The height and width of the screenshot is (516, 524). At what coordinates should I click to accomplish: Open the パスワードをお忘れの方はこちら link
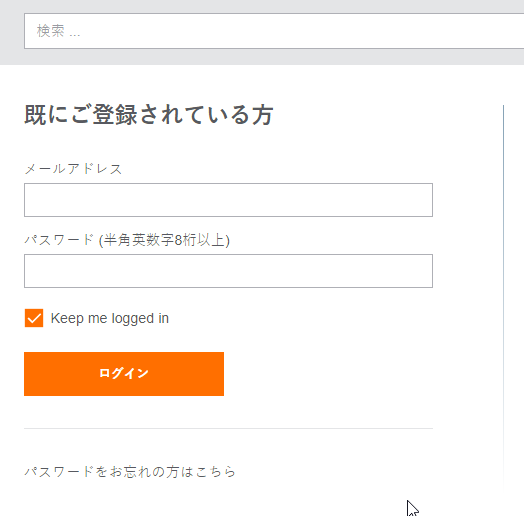(130, 472)
